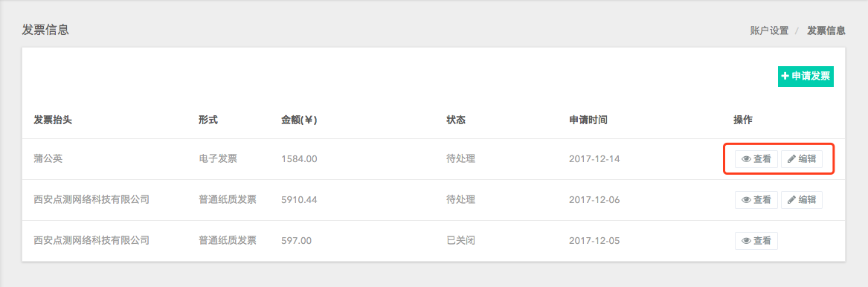Click eye icon for 597.00 closed invoice
The height and width of the screenshot is (287, 868).
point(746,241)
